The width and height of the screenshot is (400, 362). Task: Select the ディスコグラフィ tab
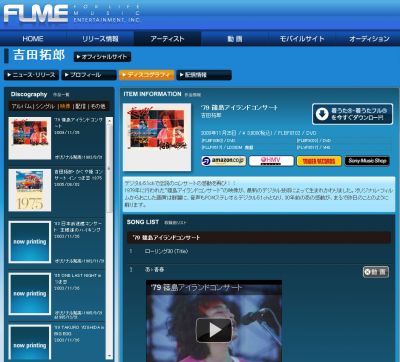tap(146, 75)
